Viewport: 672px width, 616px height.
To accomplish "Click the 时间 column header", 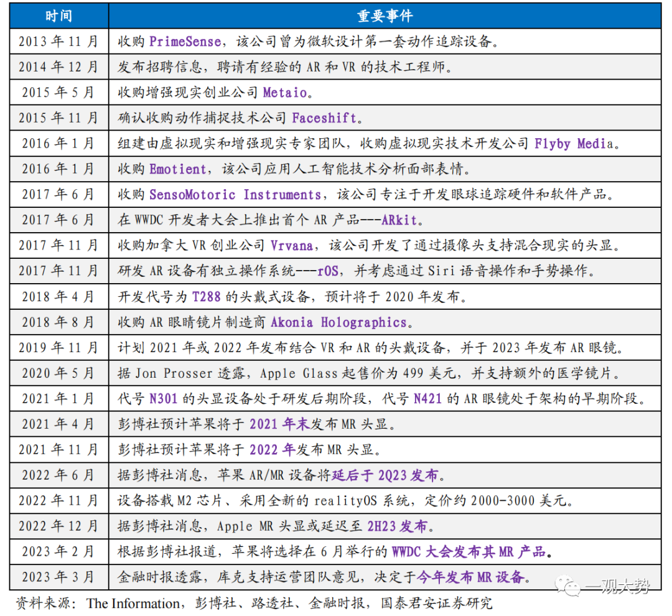I will coord(59,16).
